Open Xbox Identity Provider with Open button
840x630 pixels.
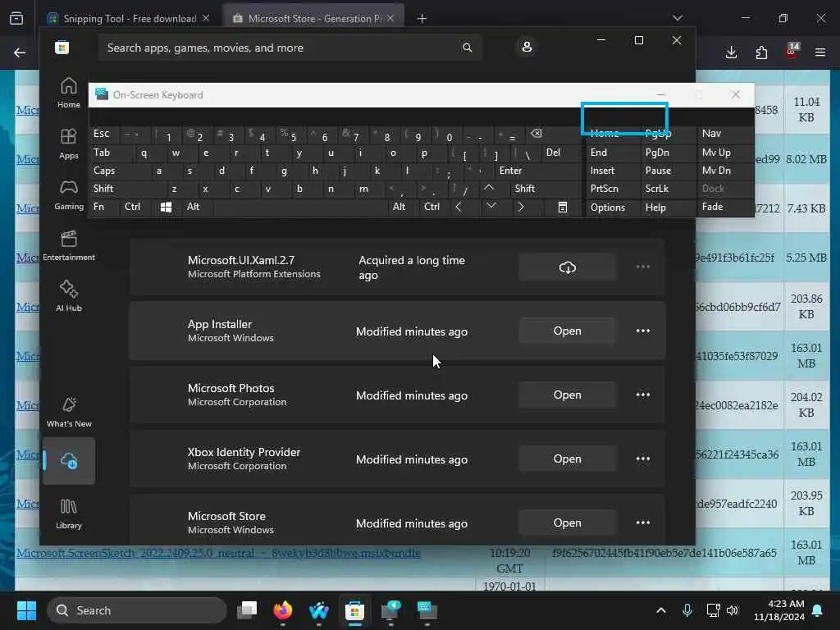tap(568, 459)
